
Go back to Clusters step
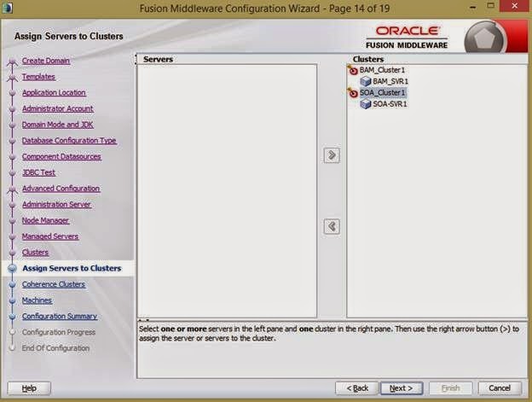[x=35, y=252]
